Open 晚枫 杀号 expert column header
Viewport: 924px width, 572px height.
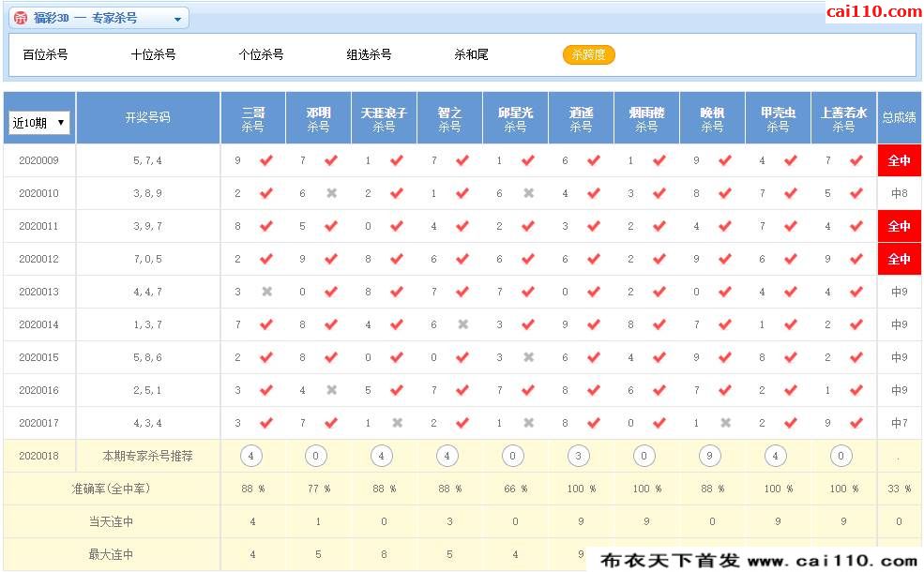[712, 119]
